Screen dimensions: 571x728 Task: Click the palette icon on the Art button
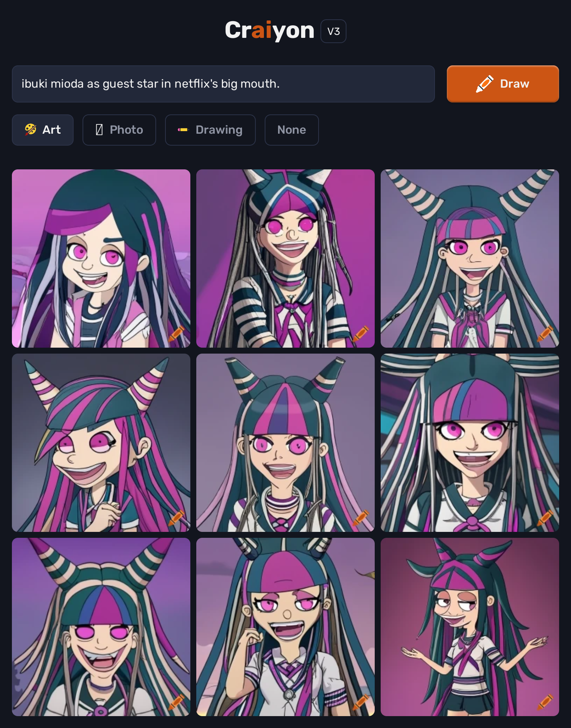point(30,130)
